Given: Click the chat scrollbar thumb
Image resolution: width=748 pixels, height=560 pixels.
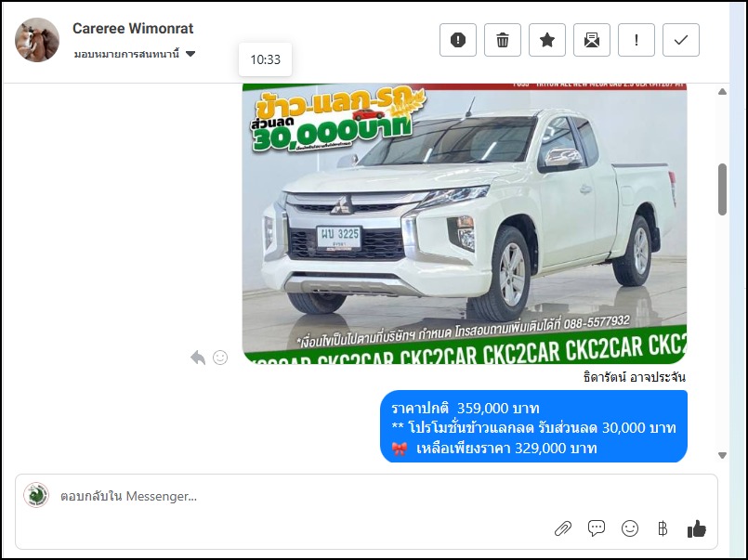Looking at the screenshot, I should (722, 189).
